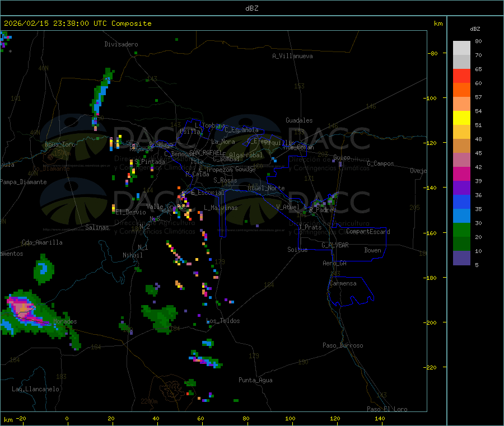Select the V_Atuel label
The height and width of the screenshot is (426, 504).
[x=288, y=207]
